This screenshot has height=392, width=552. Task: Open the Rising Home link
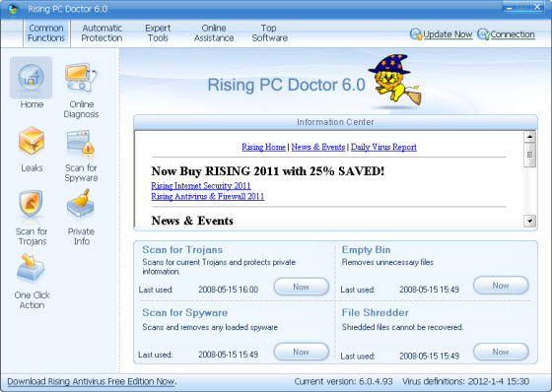point(263,147)
